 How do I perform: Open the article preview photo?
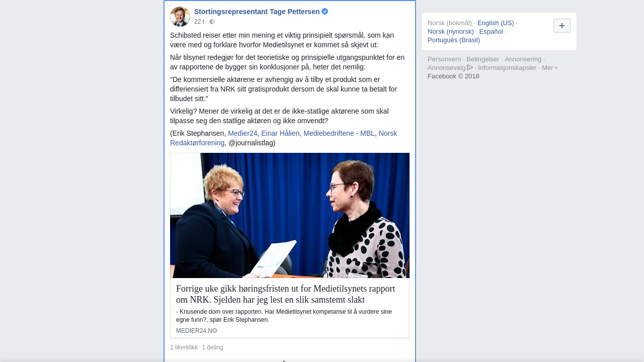click(290, 216)
